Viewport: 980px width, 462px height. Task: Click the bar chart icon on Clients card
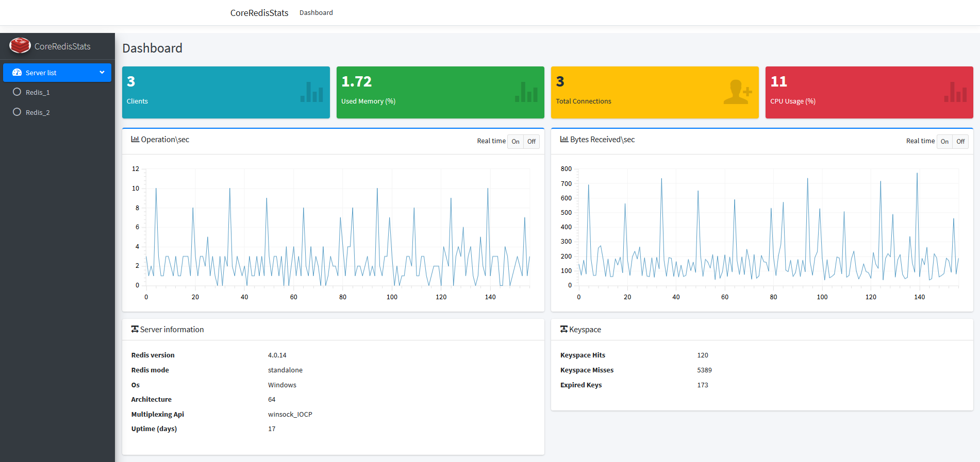311,92
